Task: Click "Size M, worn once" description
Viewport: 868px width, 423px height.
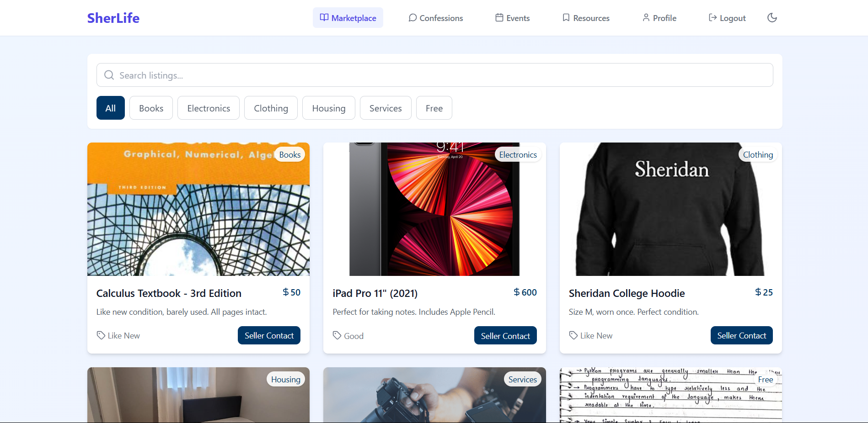Action: click(634, 312)
